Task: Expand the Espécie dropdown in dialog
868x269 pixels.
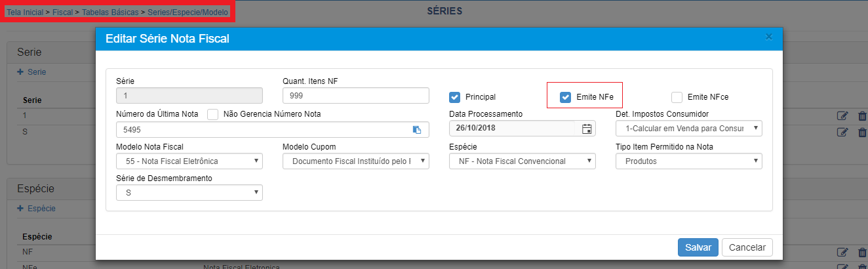Action: [x=523, y=161]
